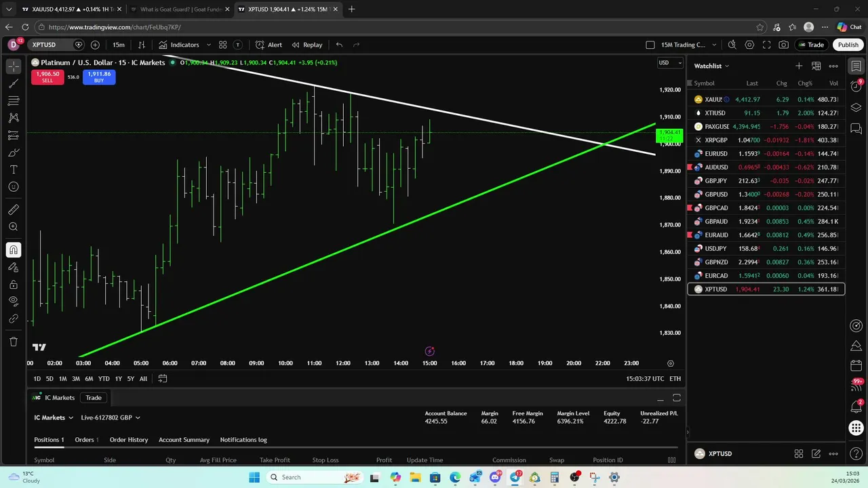Toggle lock all drawings padlock

pos(14,285)
